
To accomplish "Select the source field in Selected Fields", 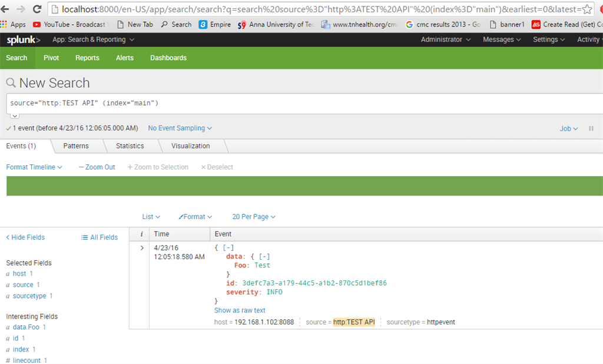I will (x=23, y=284).
